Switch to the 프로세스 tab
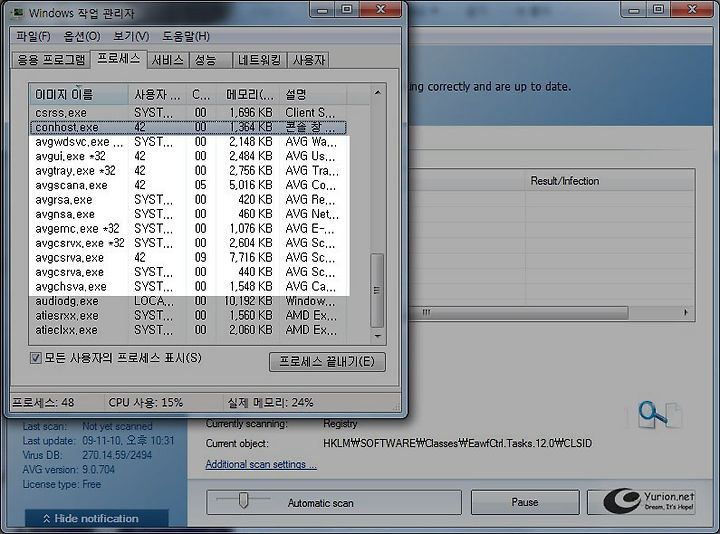 (118, 58)
